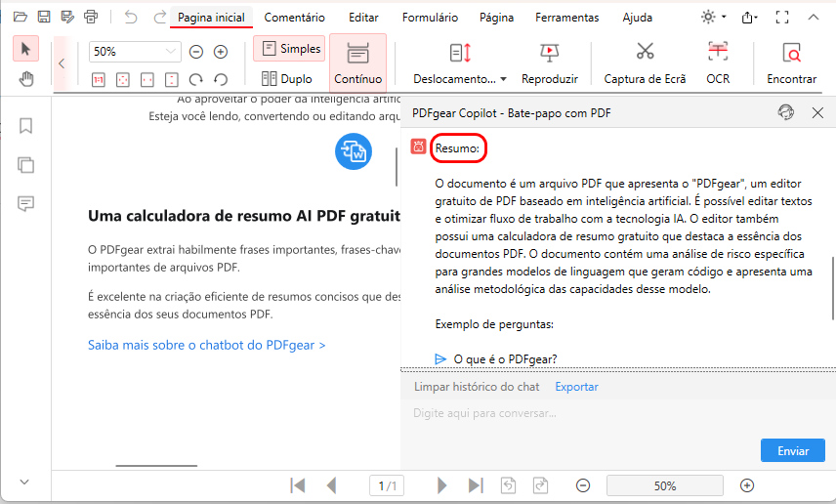Click the Copilot chat support icon
The width and height of the screenshot is (836, 504).
tap(786, 112)
